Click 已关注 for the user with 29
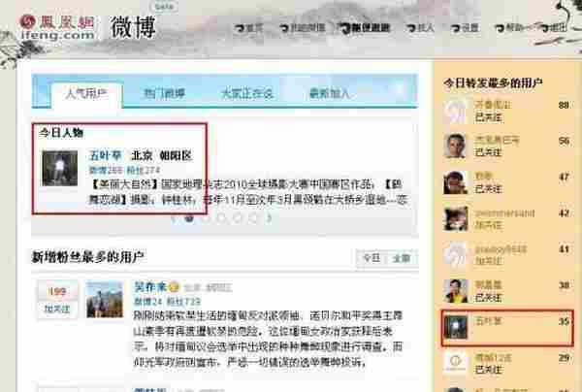 [x=489, y=370]
